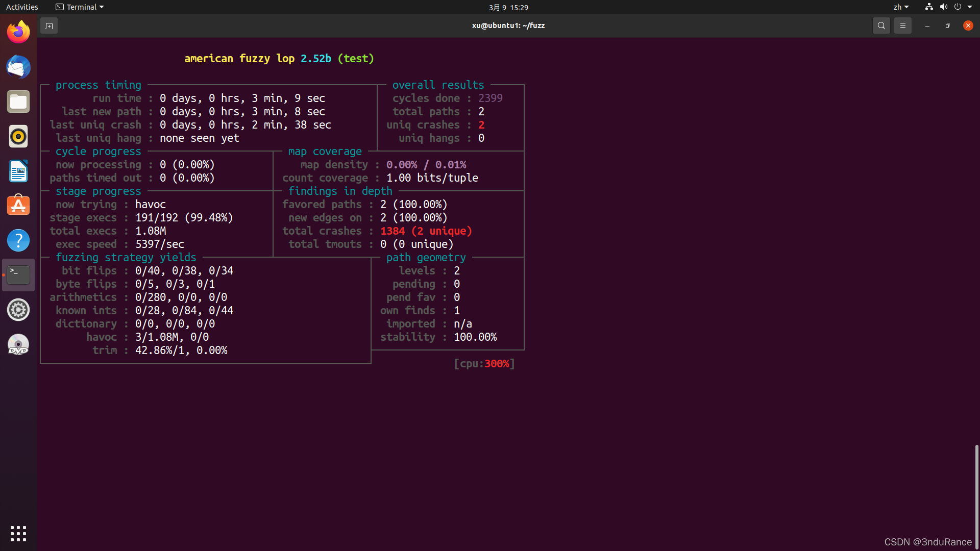Open Thunderbird mail from the dock
The width and height of the screenshot is (980, 551).
[18, 67]
